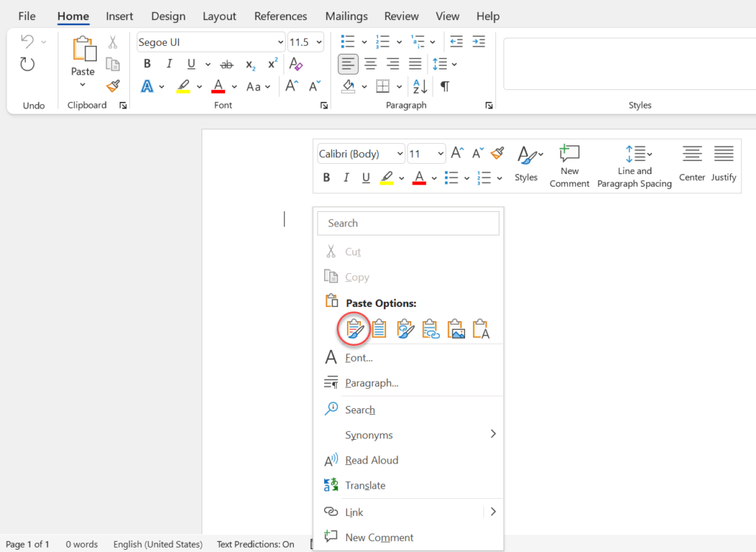Expand Synonyms submenu arrow
This screenshot has height=552, width=756.
pos(492,434)
